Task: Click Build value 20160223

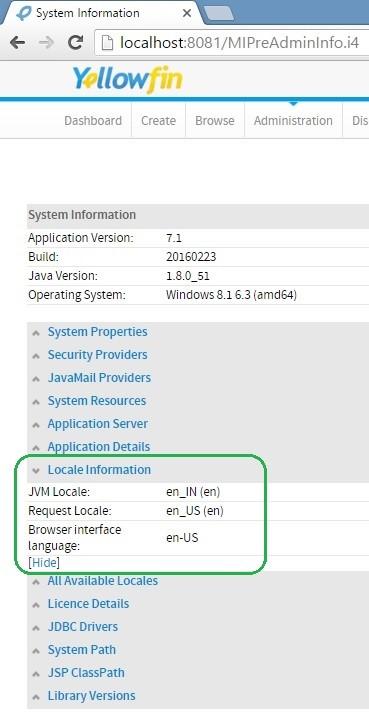Action: click(x=191, y=257)
